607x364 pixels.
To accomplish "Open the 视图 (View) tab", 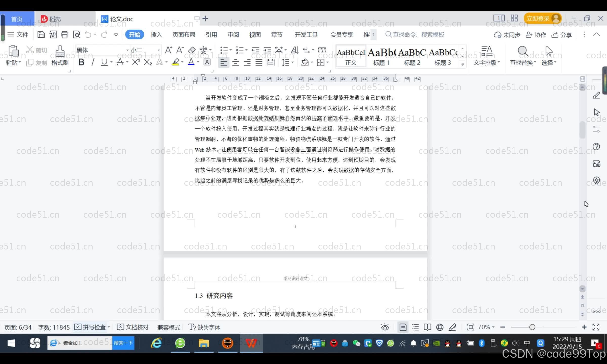I will click(x=255, y=35).
